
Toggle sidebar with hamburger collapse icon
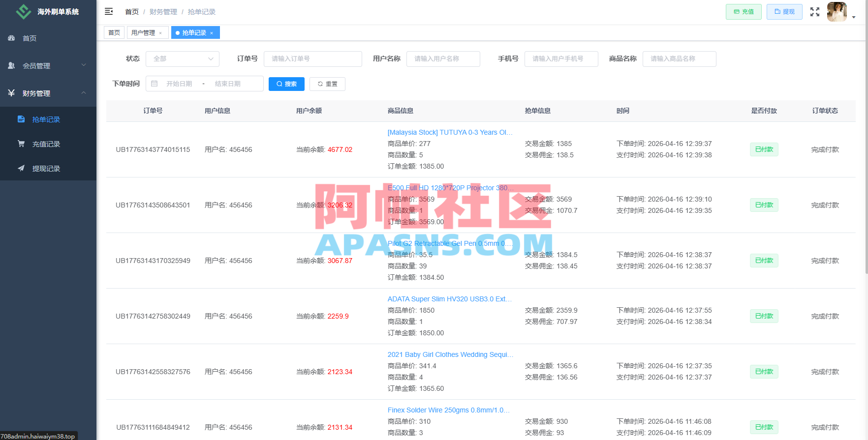click(x=109, y=11)
